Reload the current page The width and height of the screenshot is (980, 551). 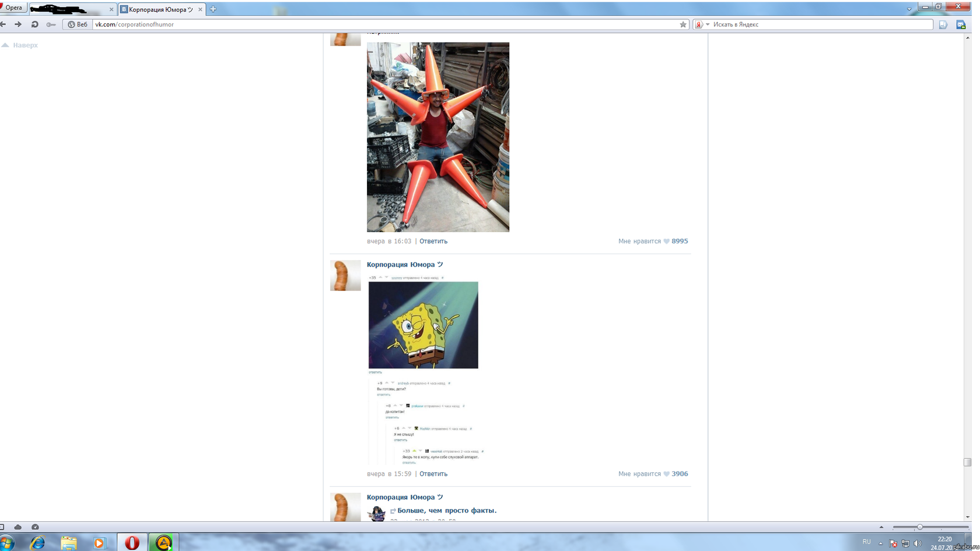34,24
